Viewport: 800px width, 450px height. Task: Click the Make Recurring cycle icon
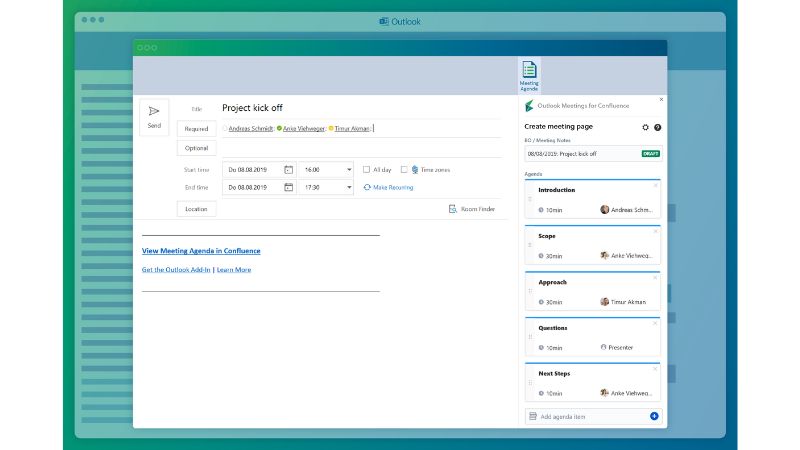367,187
